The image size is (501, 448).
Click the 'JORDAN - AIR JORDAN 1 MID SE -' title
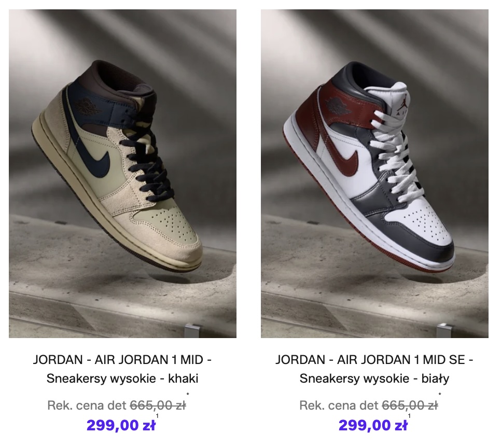click(374, 360)
